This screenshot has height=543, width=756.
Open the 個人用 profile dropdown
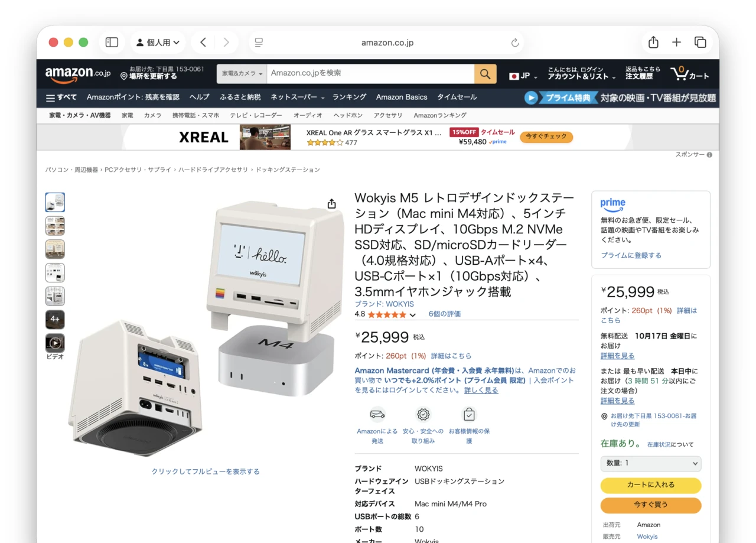pos(158,43)
